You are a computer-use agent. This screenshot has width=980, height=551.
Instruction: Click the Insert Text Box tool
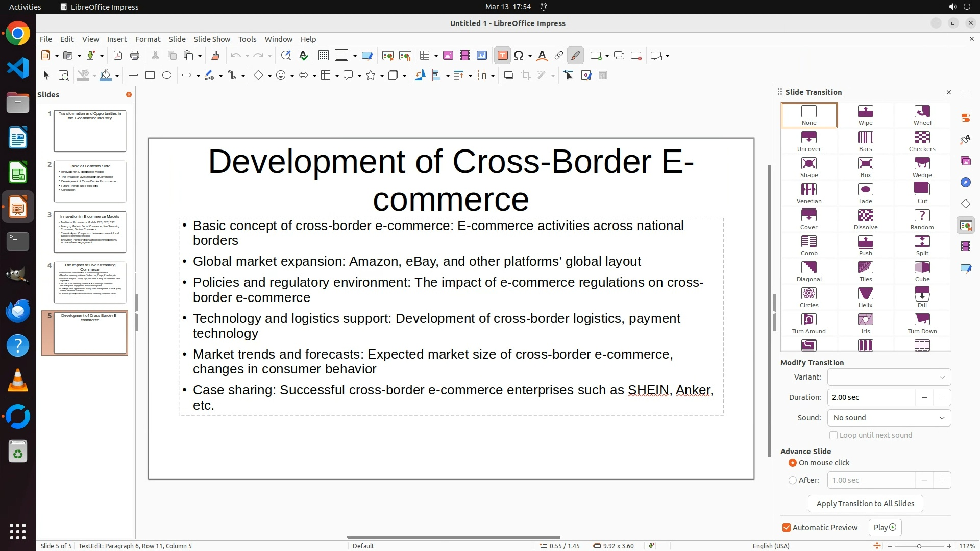pos(502,56)
